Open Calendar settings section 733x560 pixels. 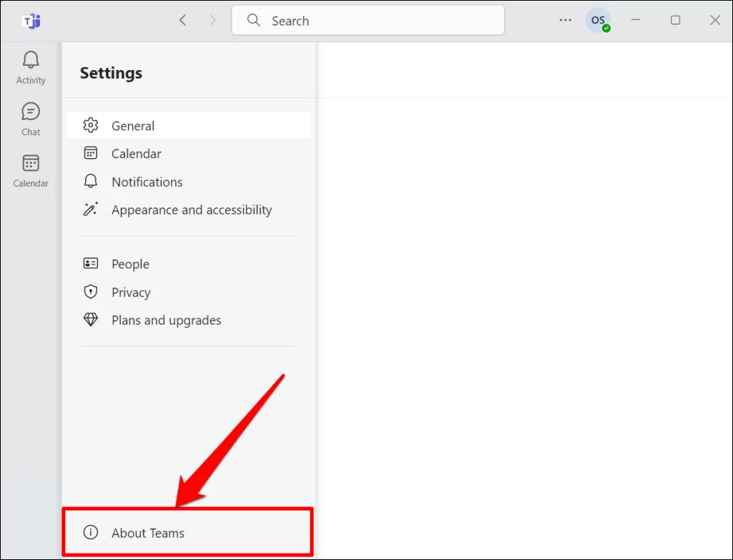point(136,154)
